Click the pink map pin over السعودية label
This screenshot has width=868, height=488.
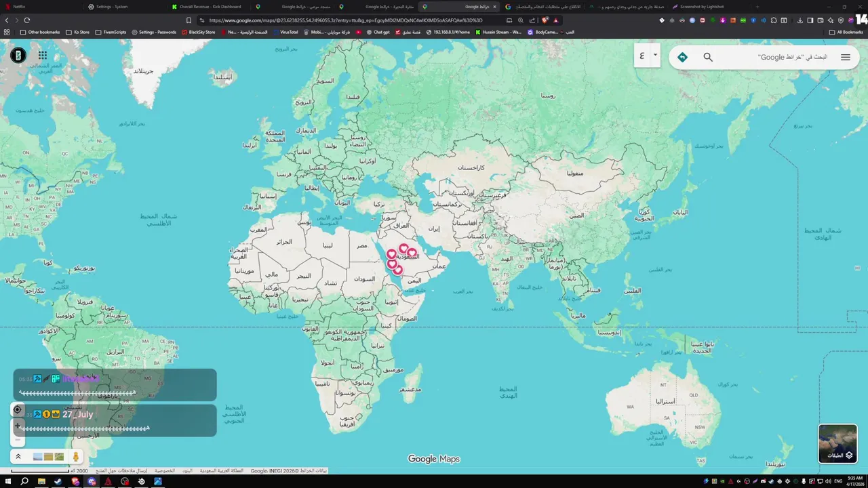[412, 253]
